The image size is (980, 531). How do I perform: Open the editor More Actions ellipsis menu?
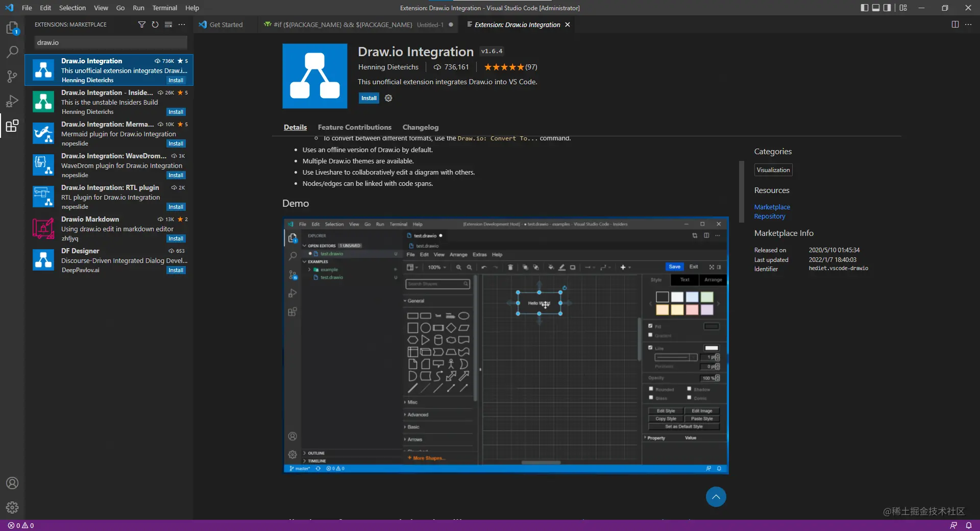coord(968,25)
